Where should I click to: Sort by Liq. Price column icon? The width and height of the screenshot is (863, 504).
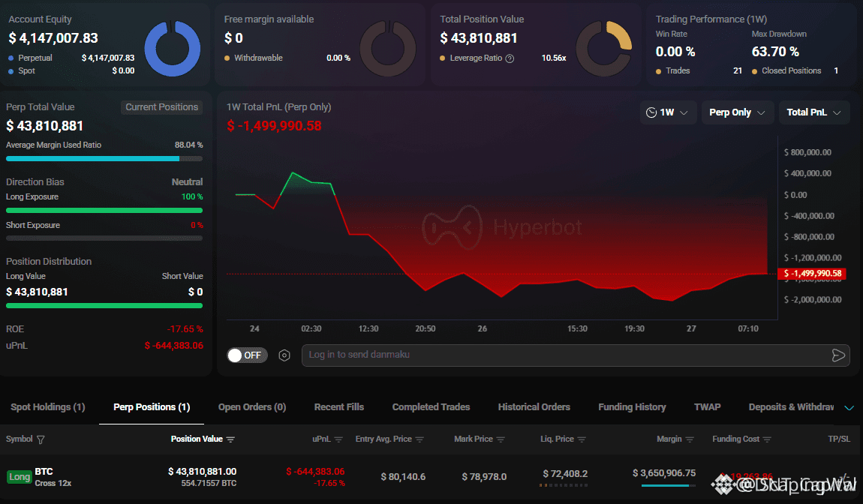coord(582,439)
